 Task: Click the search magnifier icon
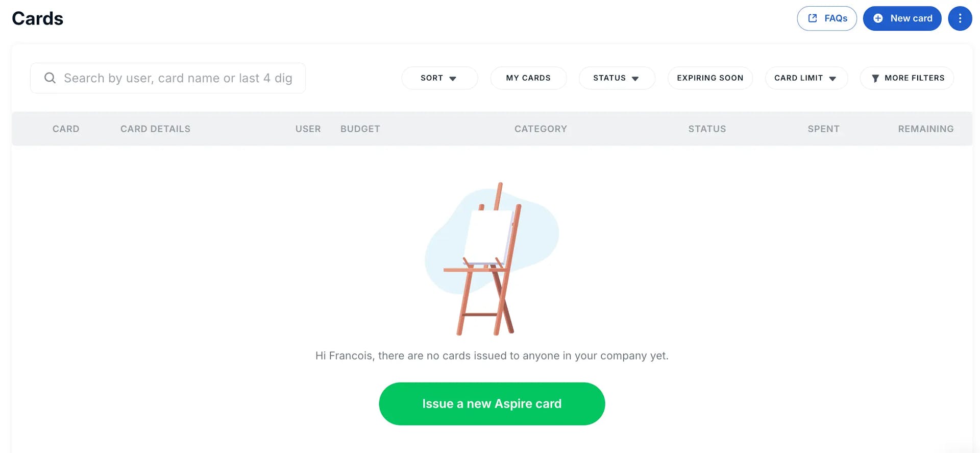50,78
